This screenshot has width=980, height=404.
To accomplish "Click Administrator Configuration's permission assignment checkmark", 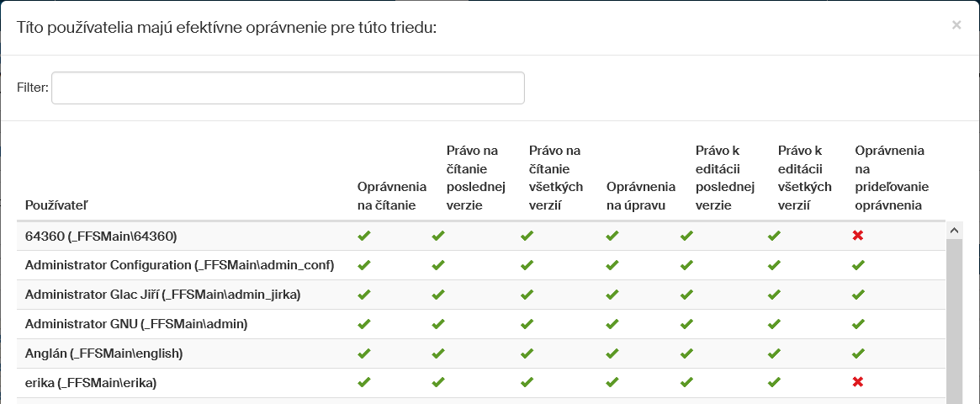I will pos(858,265).
